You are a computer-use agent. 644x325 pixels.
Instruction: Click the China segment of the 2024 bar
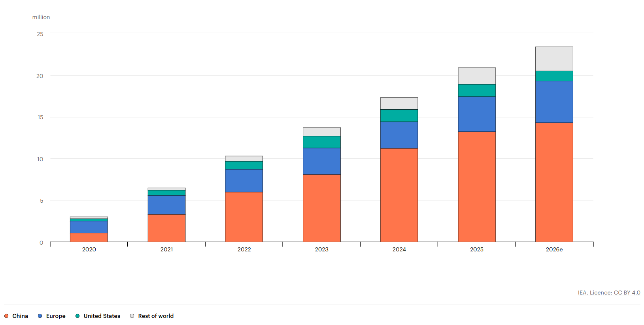(x=399, y=195)
